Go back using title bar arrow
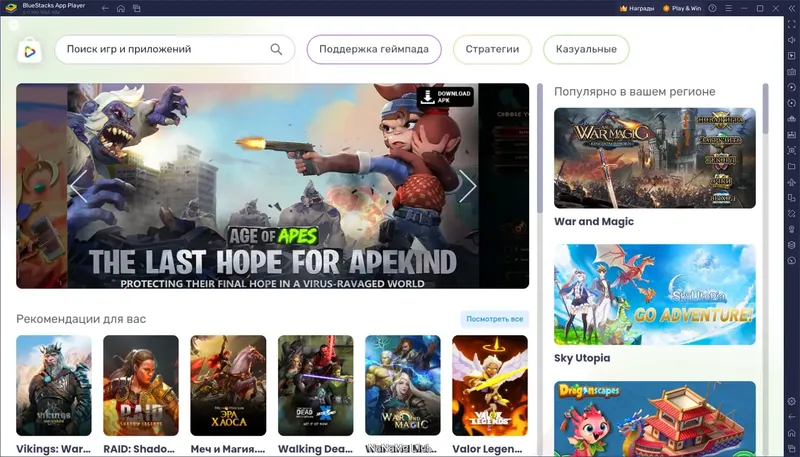The height and width of the screenshot is (457, 800). pos(105,8)
